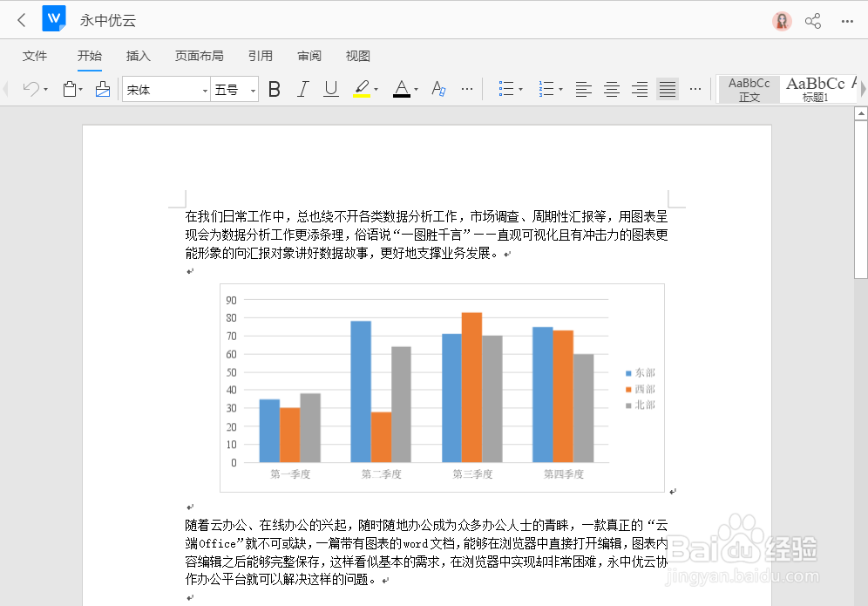
Task: Align text left
Action: [584, 89]
